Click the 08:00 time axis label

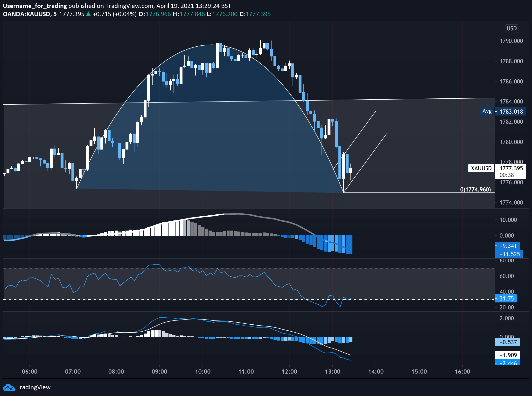[x=116, y=372]
